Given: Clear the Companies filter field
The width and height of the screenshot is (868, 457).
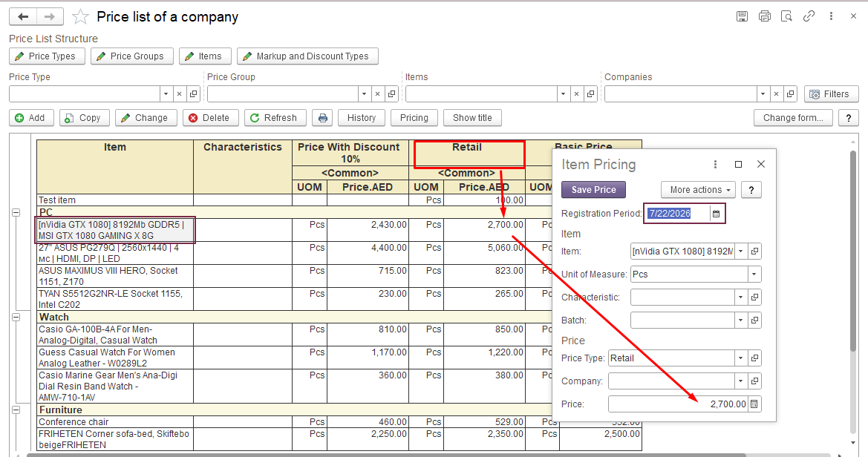Looking at the screenshot, I should pos(776,94).
